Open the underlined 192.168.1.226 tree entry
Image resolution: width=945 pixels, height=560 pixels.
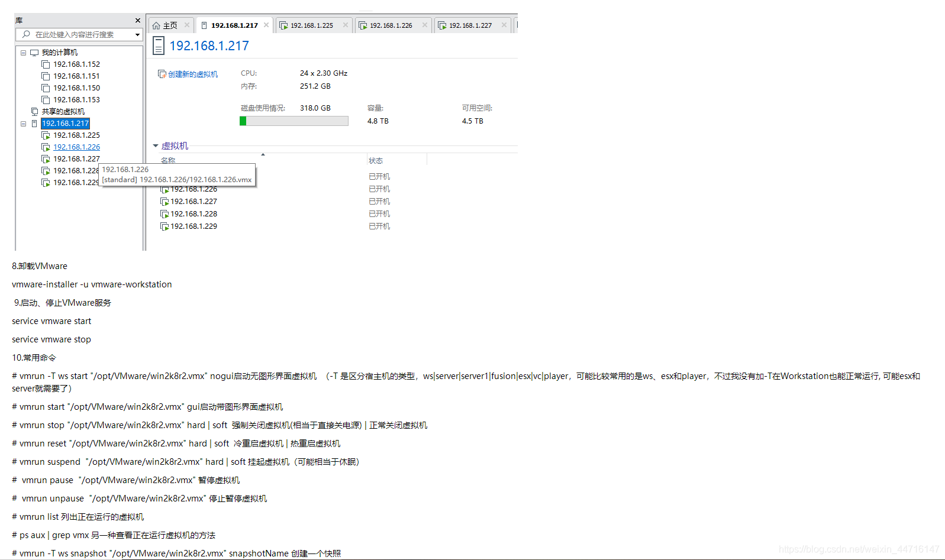[x=76, y=147]
